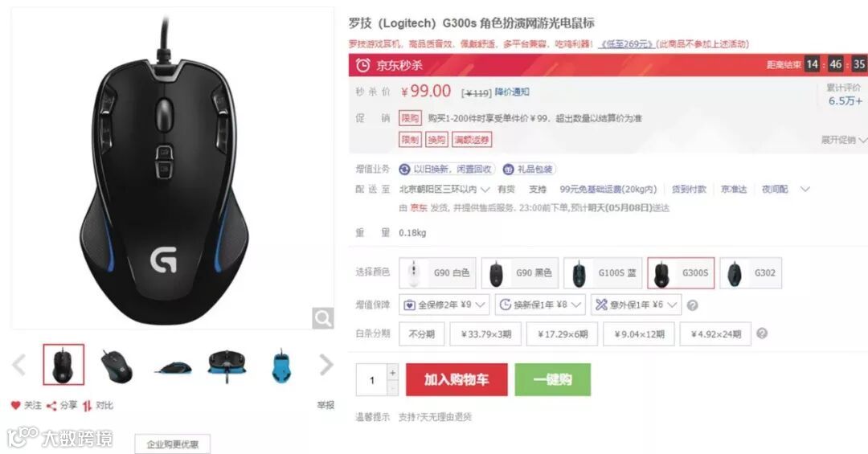Click the 对比 compare icon
The width and height of the screenshot is (868, 454).
click(x=87, y=406)
